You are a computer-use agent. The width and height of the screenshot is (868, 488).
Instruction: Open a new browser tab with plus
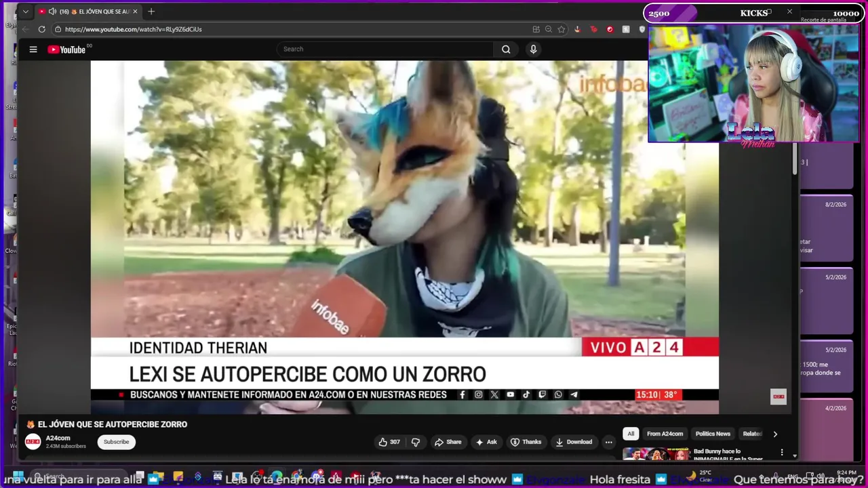pos(151,12)
